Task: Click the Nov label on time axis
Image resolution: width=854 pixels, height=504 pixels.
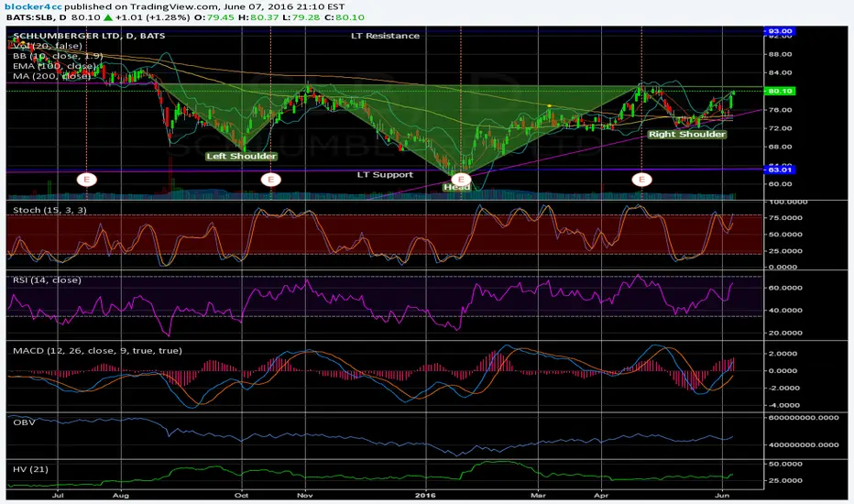Action: coord(305,495)
